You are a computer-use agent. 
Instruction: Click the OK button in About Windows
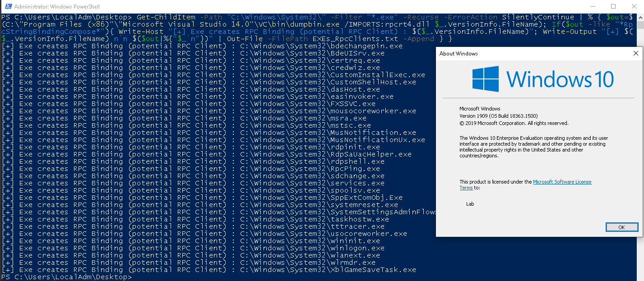[621, 227]
